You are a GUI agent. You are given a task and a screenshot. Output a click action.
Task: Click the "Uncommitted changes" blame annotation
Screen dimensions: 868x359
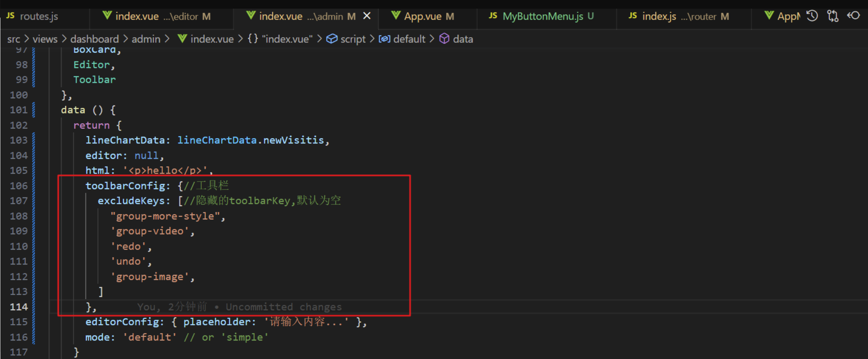coord(284,307)
